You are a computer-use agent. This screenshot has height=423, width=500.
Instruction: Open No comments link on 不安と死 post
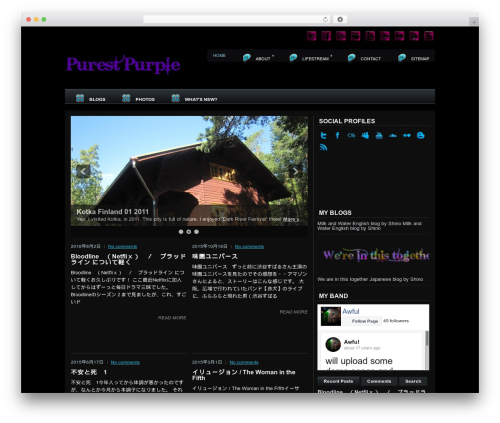pyautogui.click(x=125, y=362)
